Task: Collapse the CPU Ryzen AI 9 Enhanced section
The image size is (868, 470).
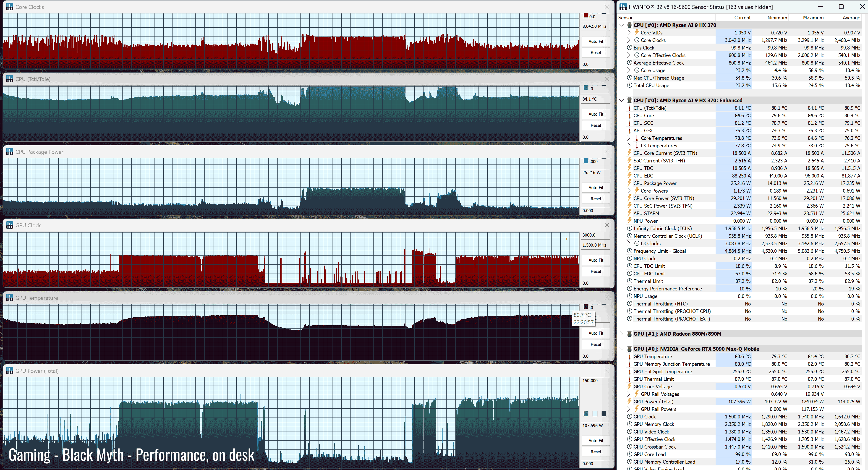Action: [622, 100]
